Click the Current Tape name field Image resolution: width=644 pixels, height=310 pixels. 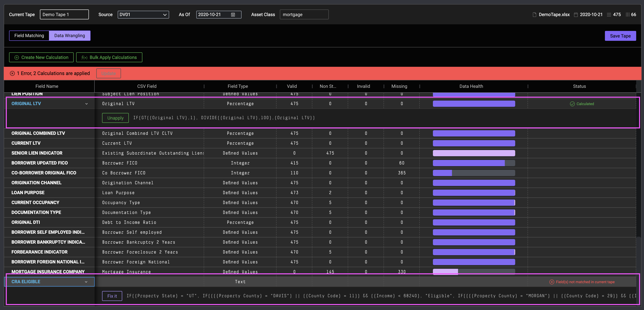click(64, 14)
